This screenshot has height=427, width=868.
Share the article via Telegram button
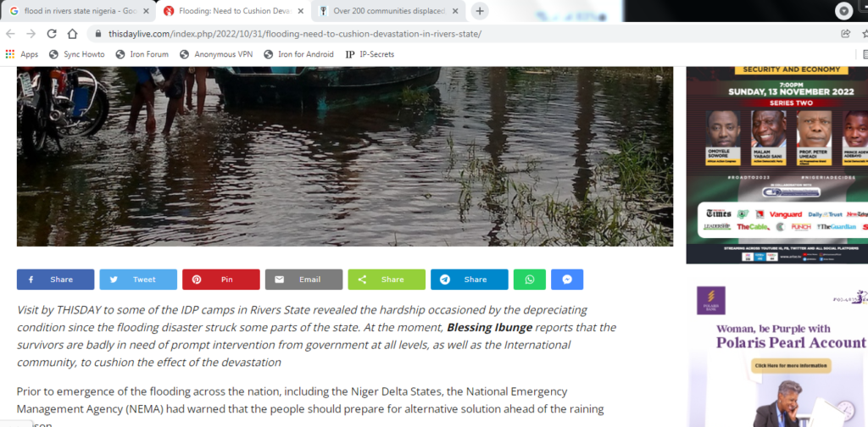470,280
